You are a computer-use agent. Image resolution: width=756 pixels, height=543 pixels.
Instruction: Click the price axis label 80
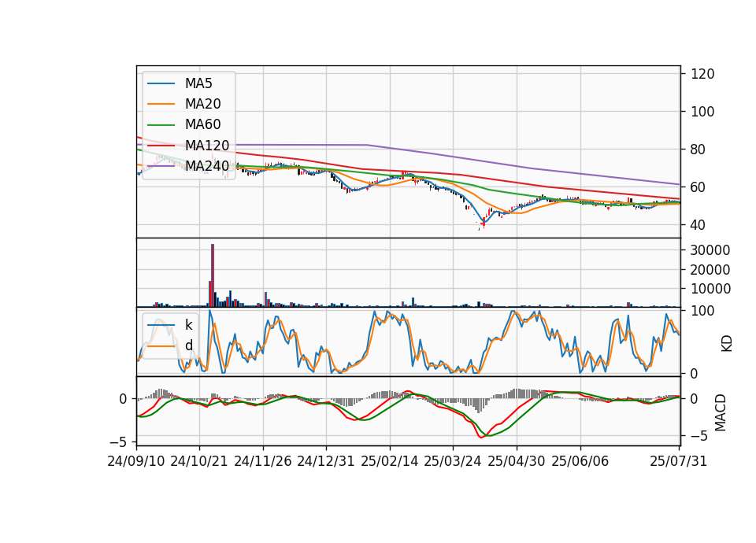click(x=699, y=150)
